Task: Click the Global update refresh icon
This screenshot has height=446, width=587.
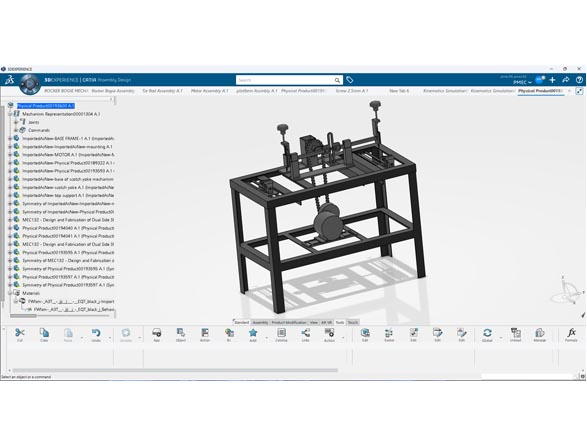Action: tap(487, 333)
